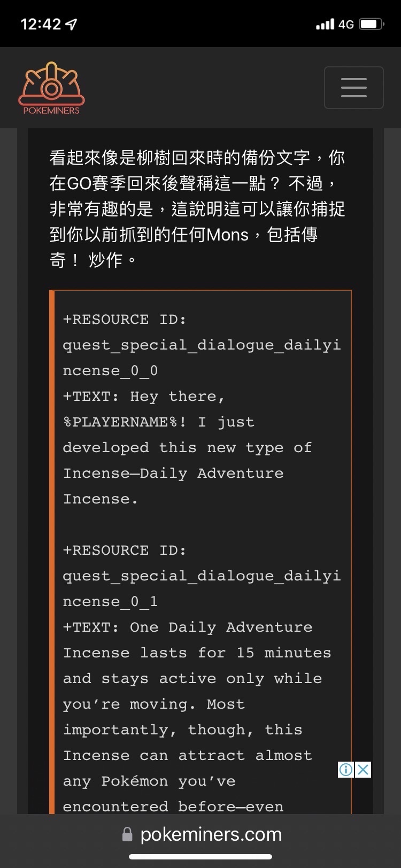Open the ad info icon
The image size is (401, 868).
pyautogui.click(x=346, y=770)
